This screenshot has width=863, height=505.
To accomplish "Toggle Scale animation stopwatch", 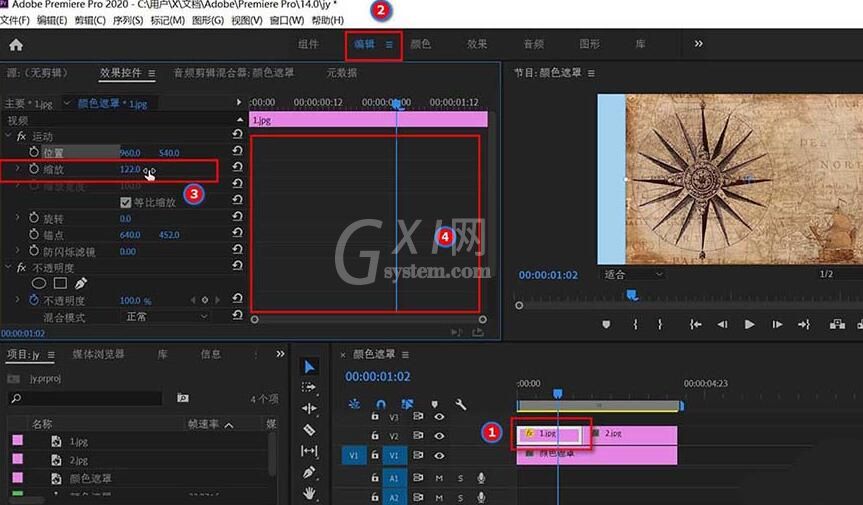I will tap(34, 169).
